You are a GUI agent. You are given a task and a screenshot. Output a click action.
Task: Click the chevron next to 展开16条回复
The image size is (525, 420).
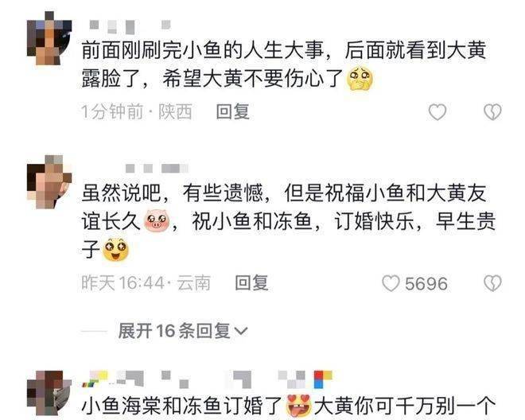pos(241,332)
